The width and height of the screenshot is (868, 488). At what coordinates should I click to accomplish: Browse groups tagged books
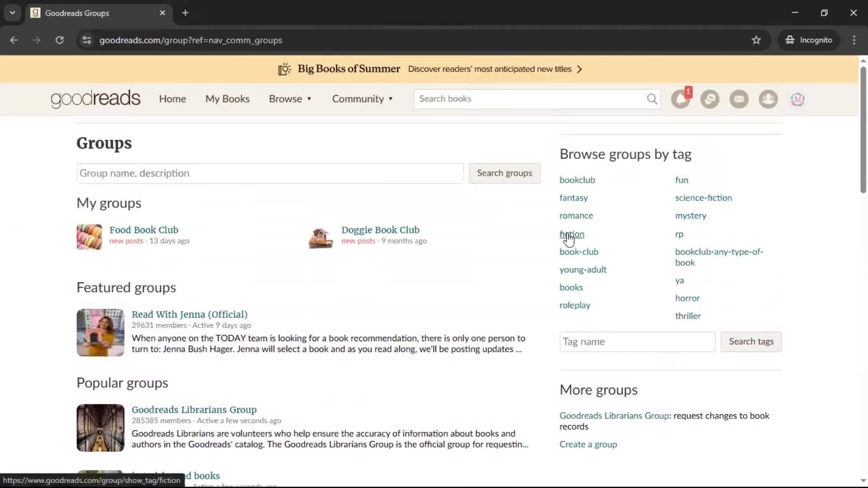[x=571, y=287]
